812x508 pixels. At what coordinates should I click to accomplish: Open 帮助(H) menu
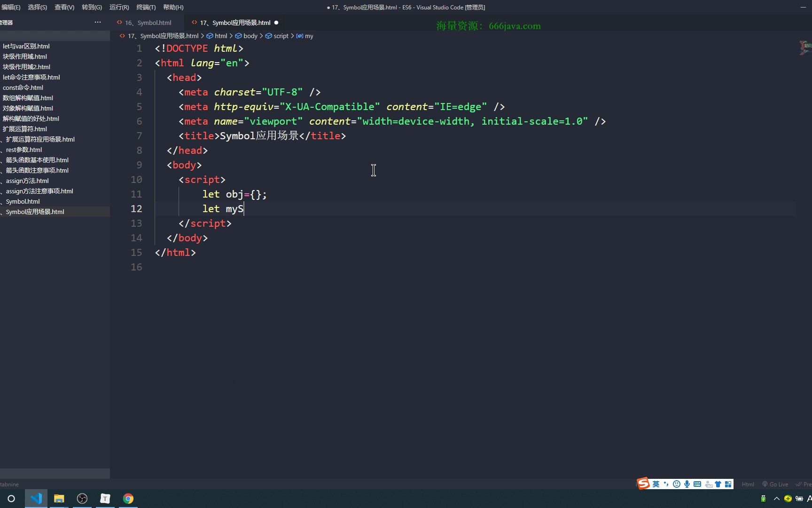[173, 7]
